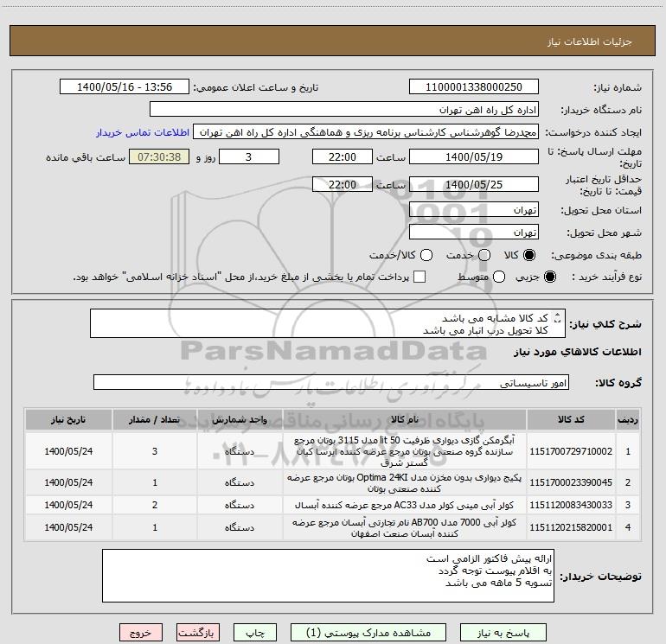Image resolution: width=666 pixels, height=644 pixels.
Task: Click item code 1151120083430033
Action: [571, 505]
